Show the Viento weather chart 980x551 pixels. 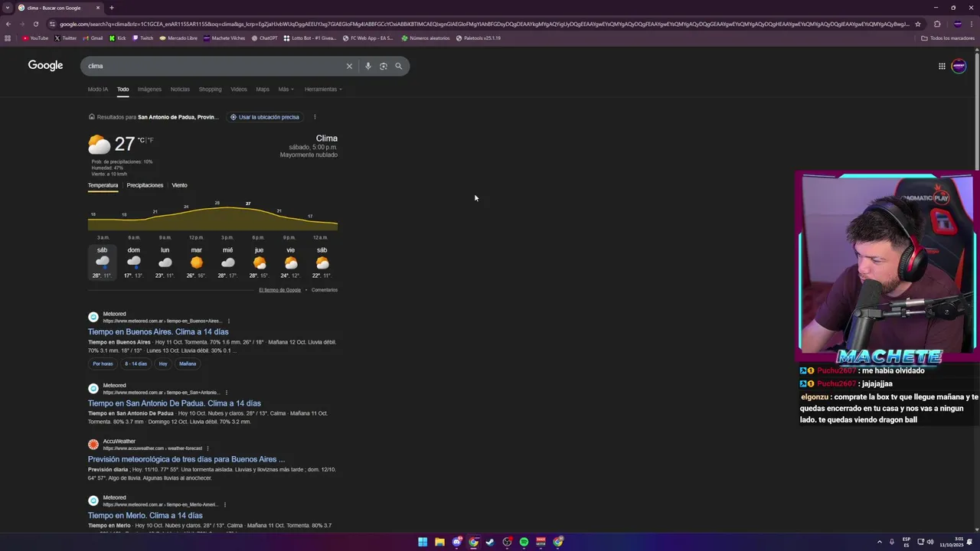(179, 185)
